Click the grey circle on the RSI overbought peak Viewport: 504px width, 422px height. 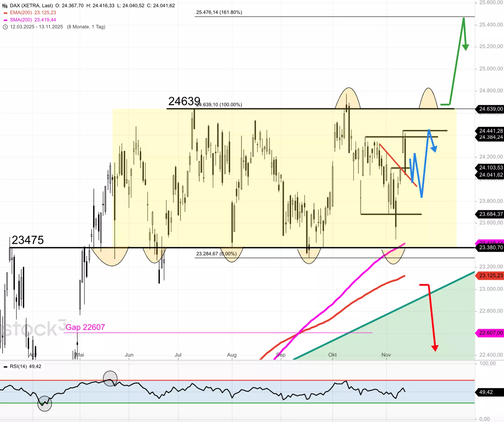tap(110, 378)
